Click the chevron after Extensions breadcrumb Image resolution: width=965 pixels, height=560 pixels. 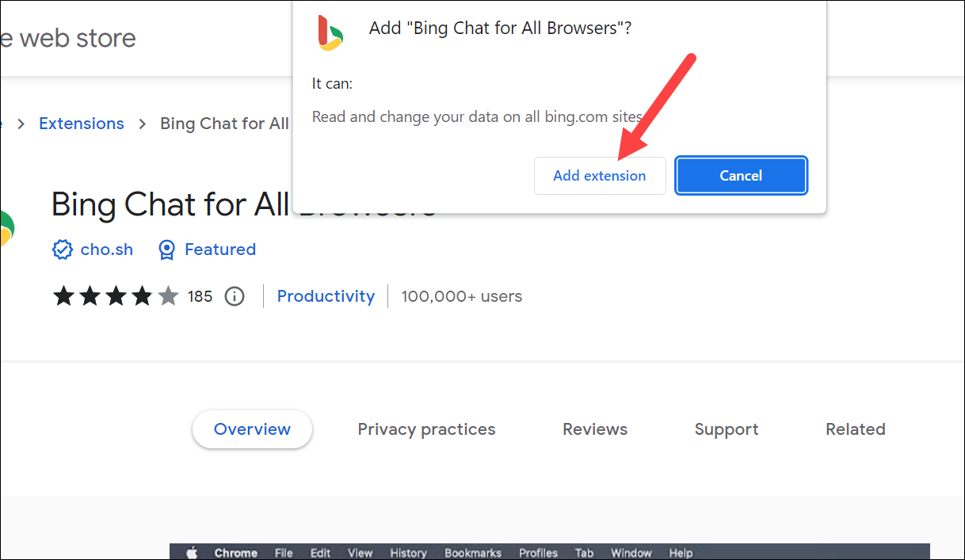[143, 124]
